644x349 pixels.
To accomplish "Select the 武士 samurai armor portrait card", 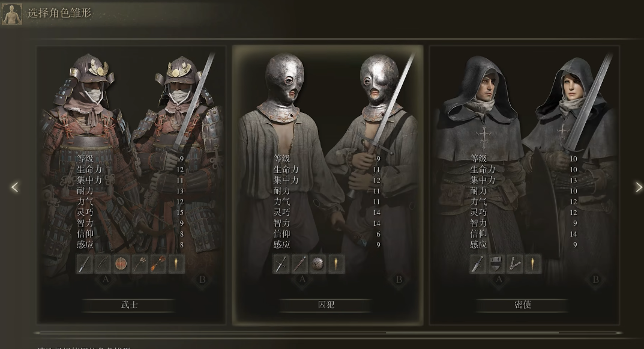I will [x=131, y=185].
